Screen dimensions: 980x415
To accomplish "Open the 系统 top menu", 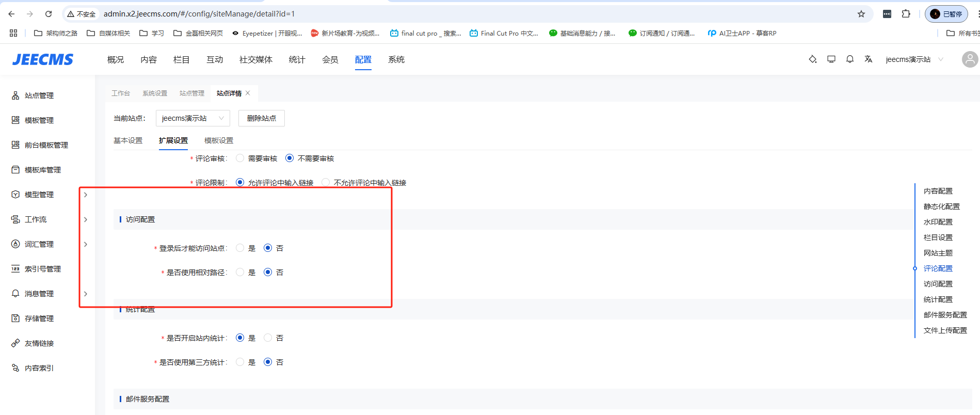I will pos(396,59).
